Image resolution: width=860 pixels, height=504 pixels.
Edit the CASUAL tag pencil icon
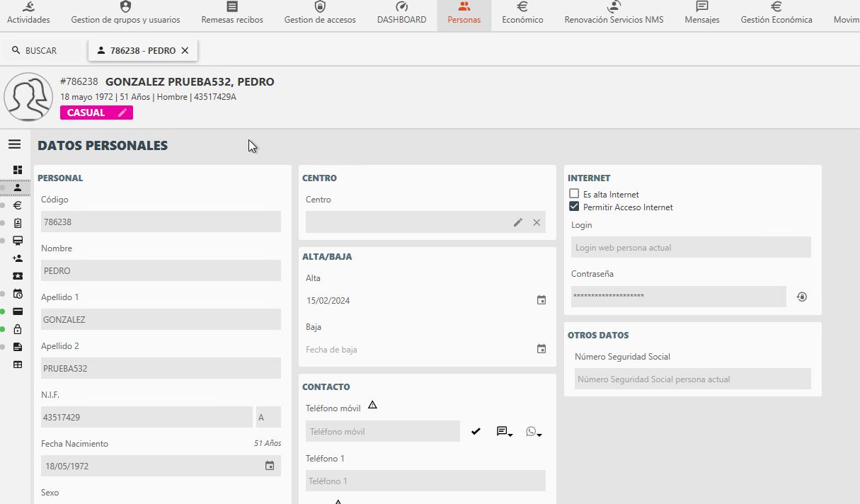(x=122, y=113)
